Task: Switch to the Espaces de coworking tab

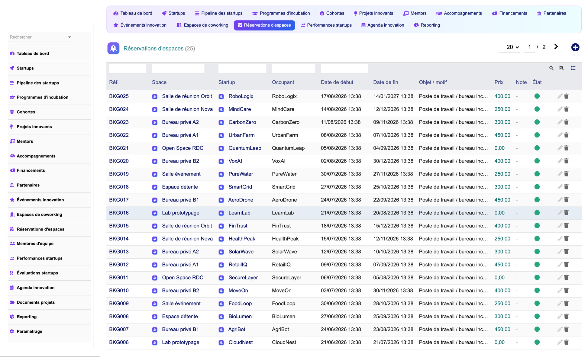Action: (202, 25)
